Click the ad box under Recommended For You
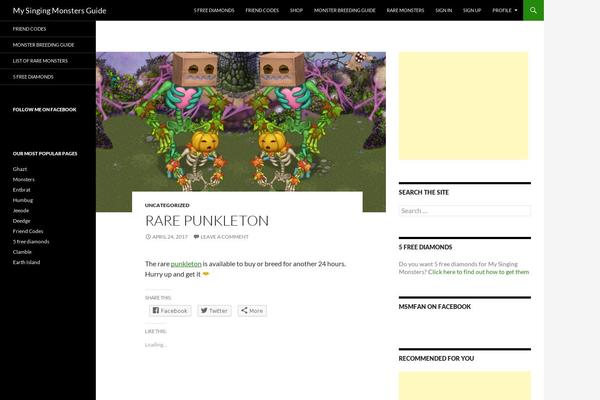The width and height of the screenshot is (600, 400). tap(465, 385)
